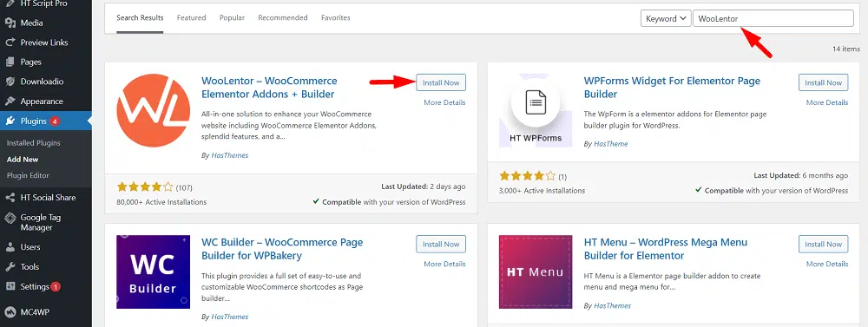Open WC Builder plugin title link
Image resolution: width=868 pixels, height=327 pixels.
pyautogui.click(x=282, y=249)
